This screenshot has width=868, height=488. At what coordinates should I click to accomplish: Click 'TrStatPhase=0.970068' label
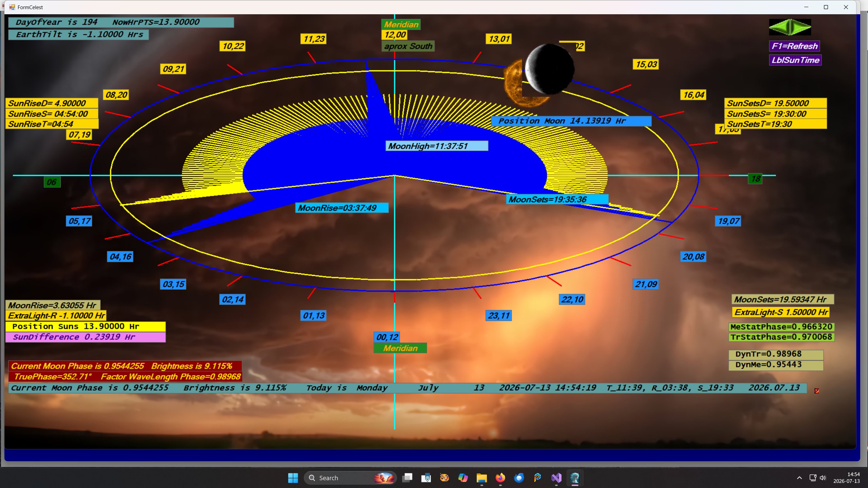pyautogui.click(x=781, y=337)
